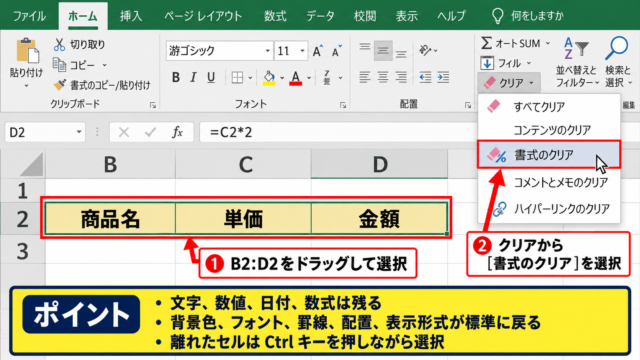Align text right
This screenshot has height=360, width=640.
[401, 77]
